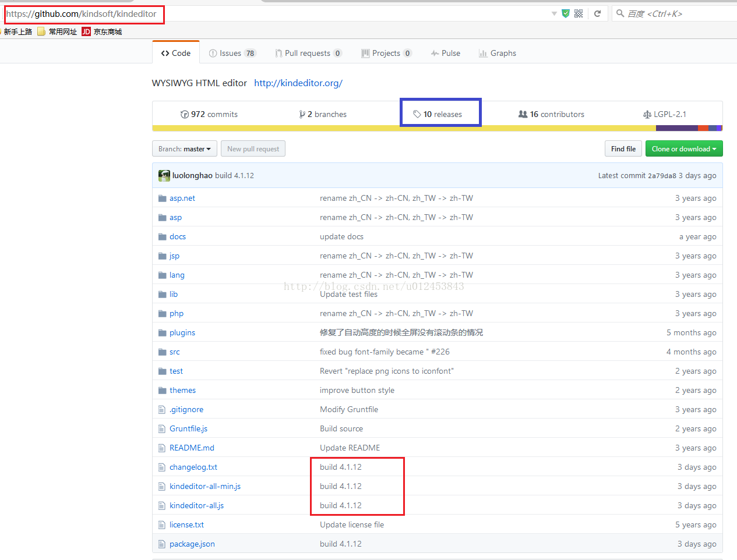Viewport: 737px width, 560px height.
Task: Open the luolonghao author link
Action: [192, 175]
